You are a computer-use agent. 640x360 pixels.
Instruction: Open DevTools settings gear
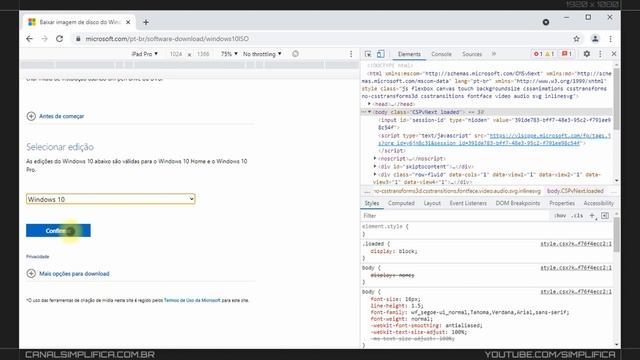587,54
